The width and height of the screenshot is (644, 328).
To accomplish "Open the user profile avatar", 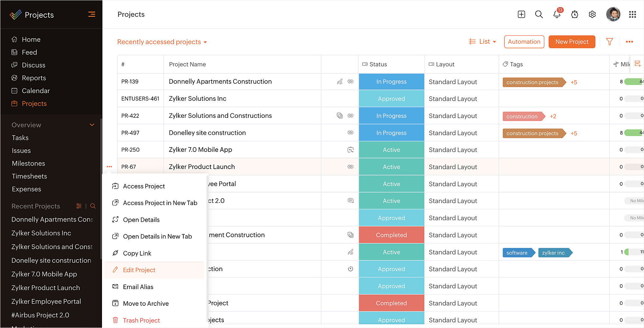I will pyautogui.click(x=613, y=14).
